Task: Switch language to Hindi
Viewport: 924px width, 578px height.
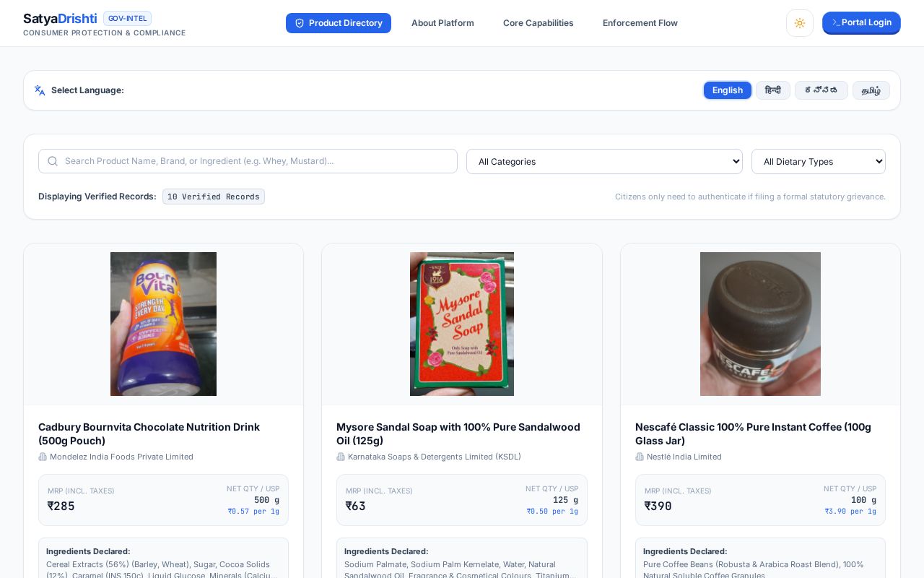Action: pos(773,90)
